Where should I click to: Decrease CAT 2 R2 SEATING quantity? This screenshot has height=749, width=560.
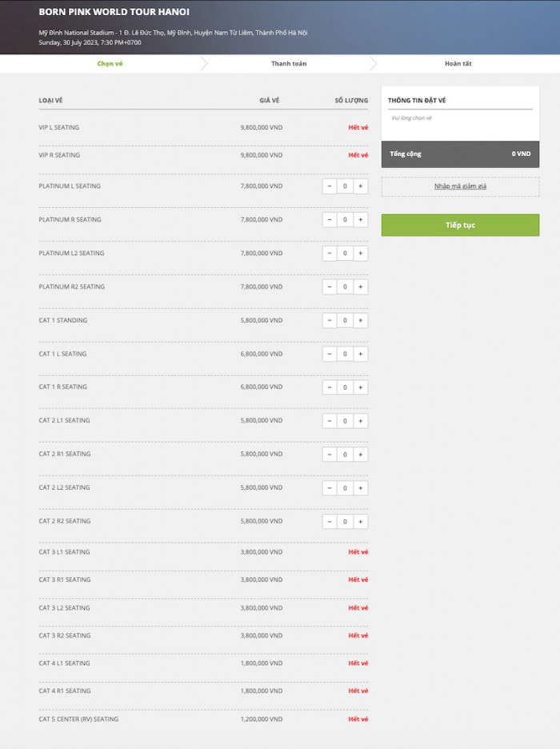point(330,522)
